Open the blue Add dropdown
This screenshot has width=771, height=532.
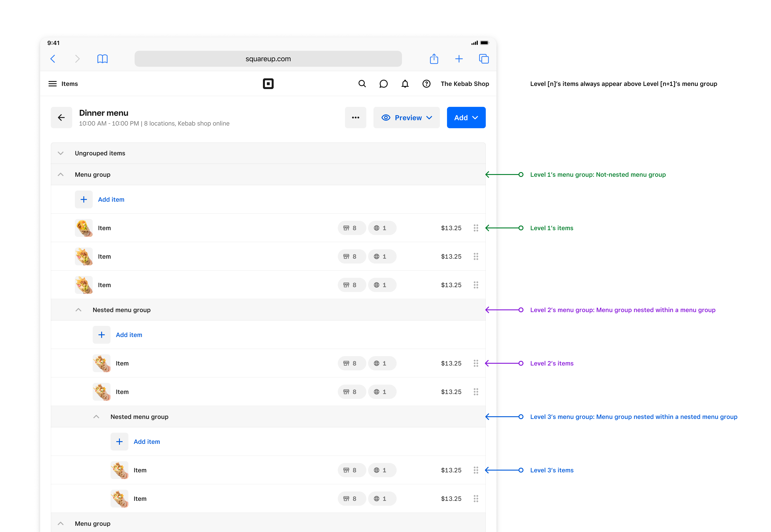(x=466, y=118)
